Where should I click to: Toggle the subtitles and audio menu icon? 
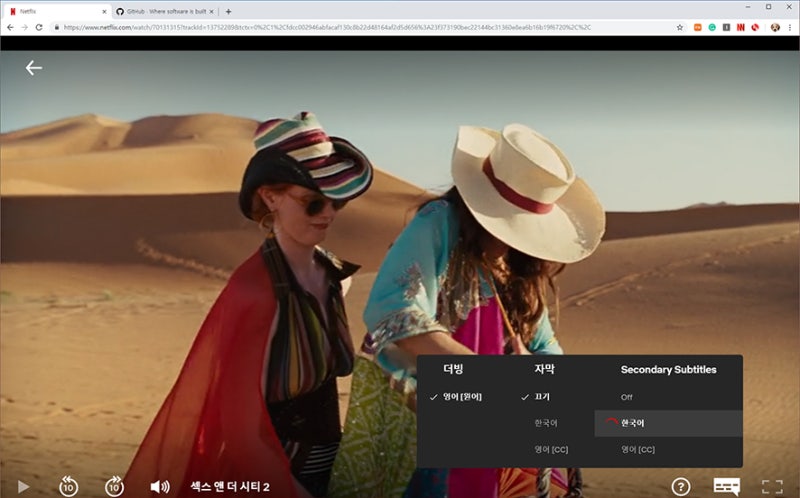(x=727, y=486)
